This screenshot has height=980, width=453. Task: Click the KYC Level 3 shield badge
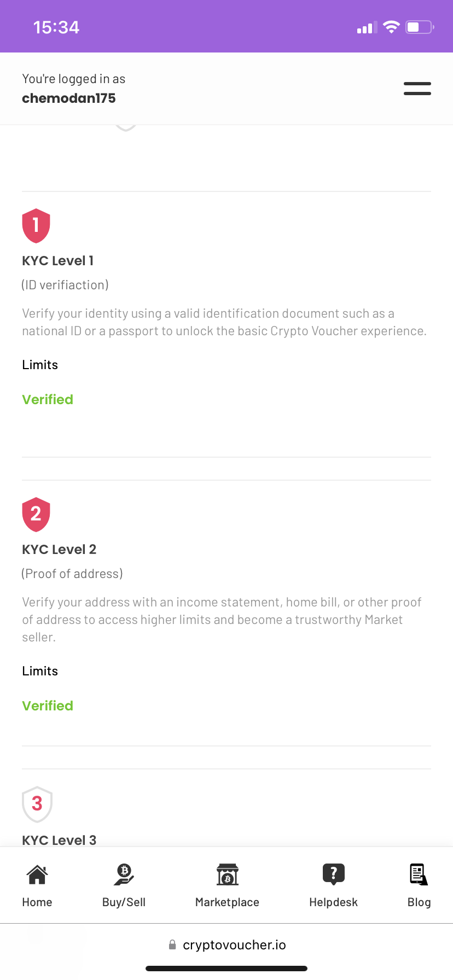(37, 803)
